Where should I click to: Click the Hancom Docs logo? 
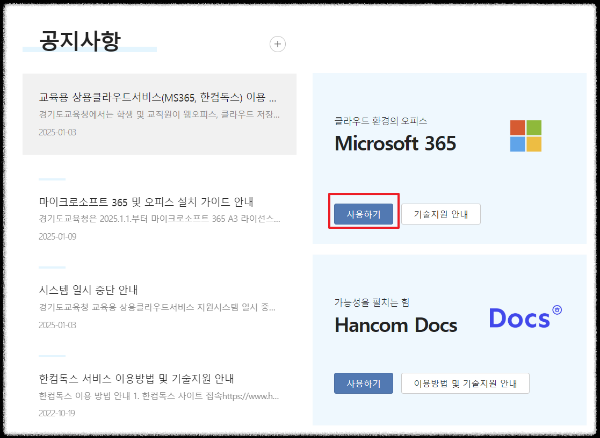click(x=525, y=318)
